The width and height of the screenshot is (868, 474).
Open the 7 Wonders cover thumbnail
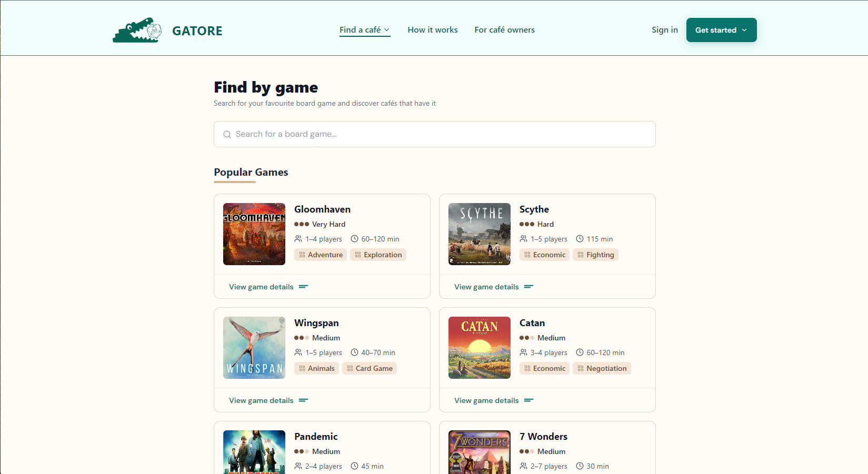coord(480,452)
